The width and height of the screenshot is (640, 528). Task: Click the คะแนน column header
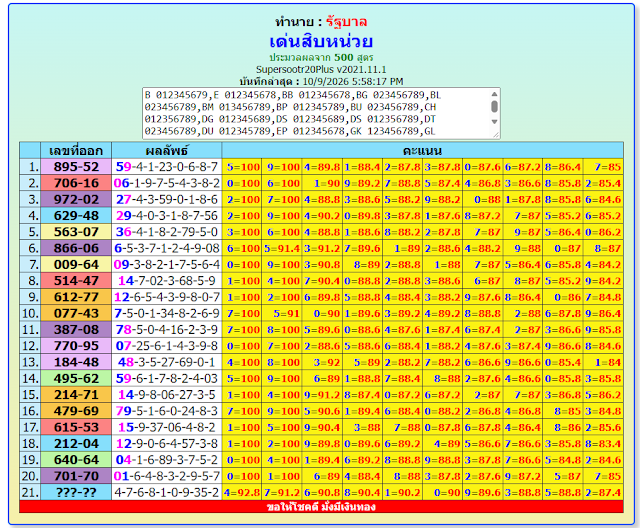click(422, 151)
